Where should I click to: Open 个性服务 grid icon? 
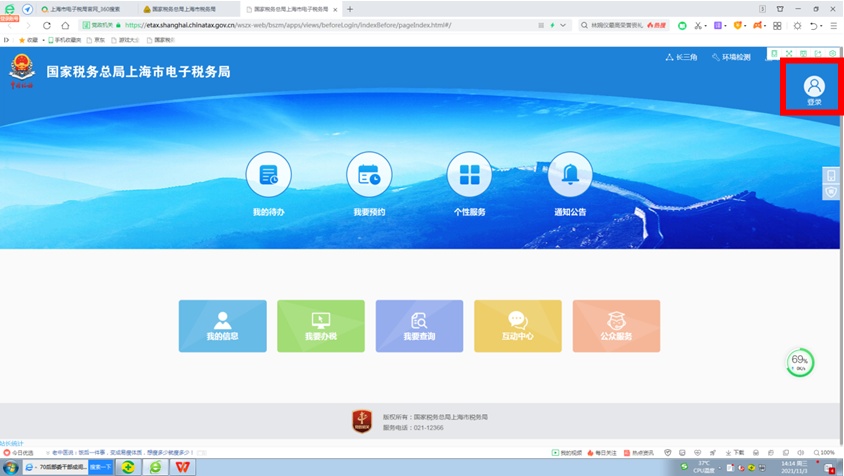coord(469,175)
